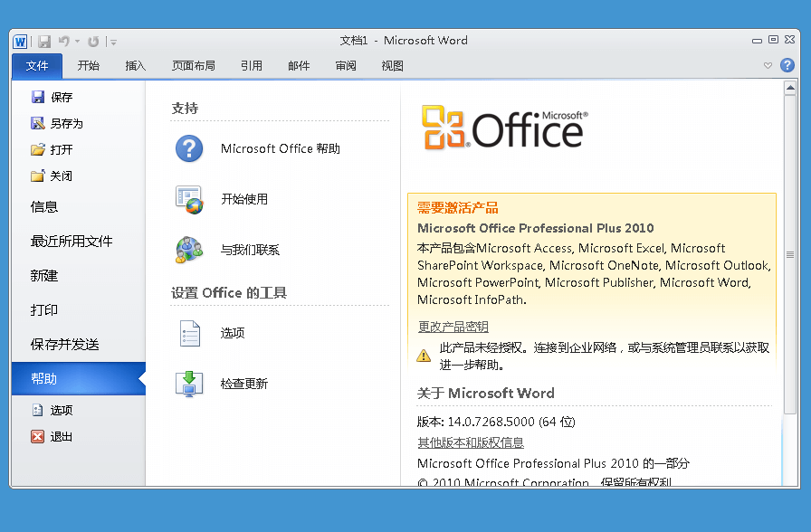Click the Save icon in Quick Access Toolbar
This screenshot has width=811, height=532.
pos(44,42)
